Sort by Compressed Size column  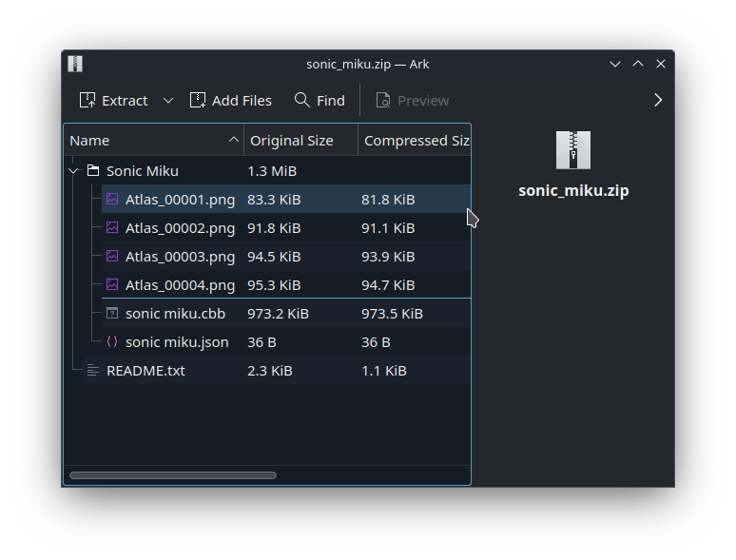pyautogui.click(x=416, y=141)
